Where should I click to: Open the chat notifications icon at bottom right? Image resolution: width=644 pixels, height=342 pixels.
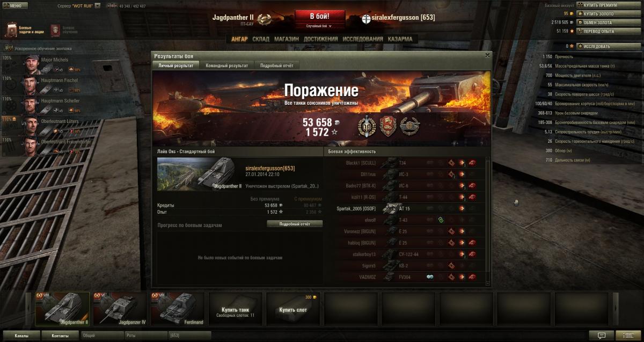pyautogui.click(x=602, y=335)
